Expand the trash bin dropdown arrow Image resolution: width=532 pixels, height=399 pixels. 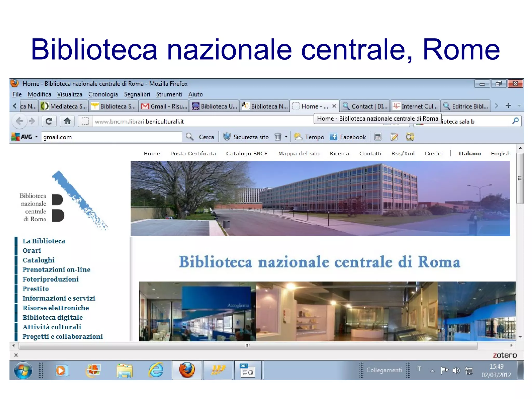(286, 137)
